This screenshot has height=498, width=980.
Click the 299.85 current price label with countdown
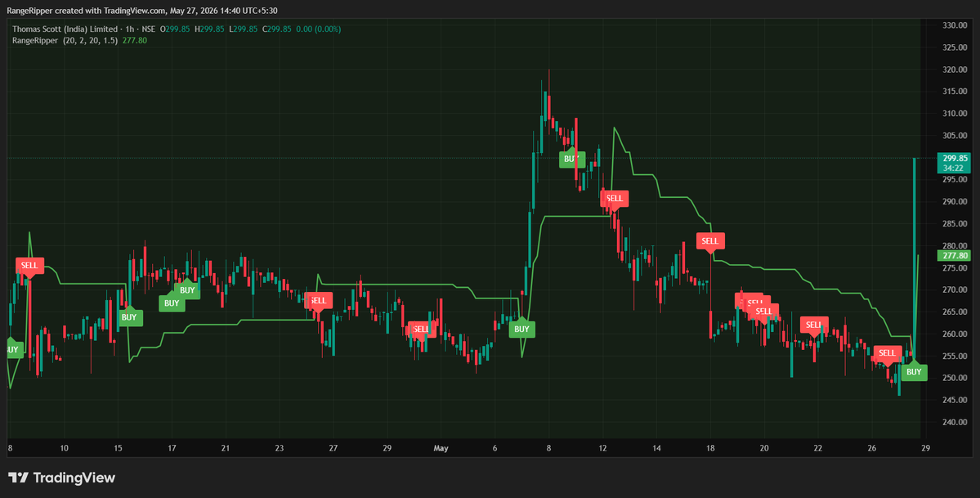(x=954, y=163)
